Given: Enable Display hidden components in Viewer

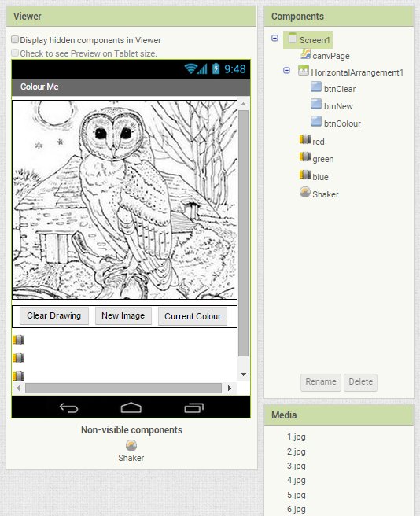Looking at the screenshot, I should 15,40.
